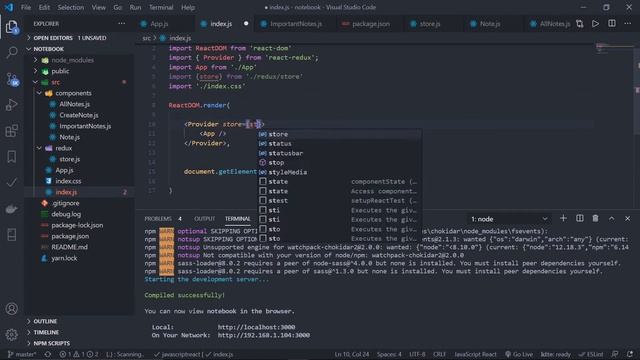Open CreateNote.js in the explorer
This screenshot has height=360, width=640.
tap(79, 115)
